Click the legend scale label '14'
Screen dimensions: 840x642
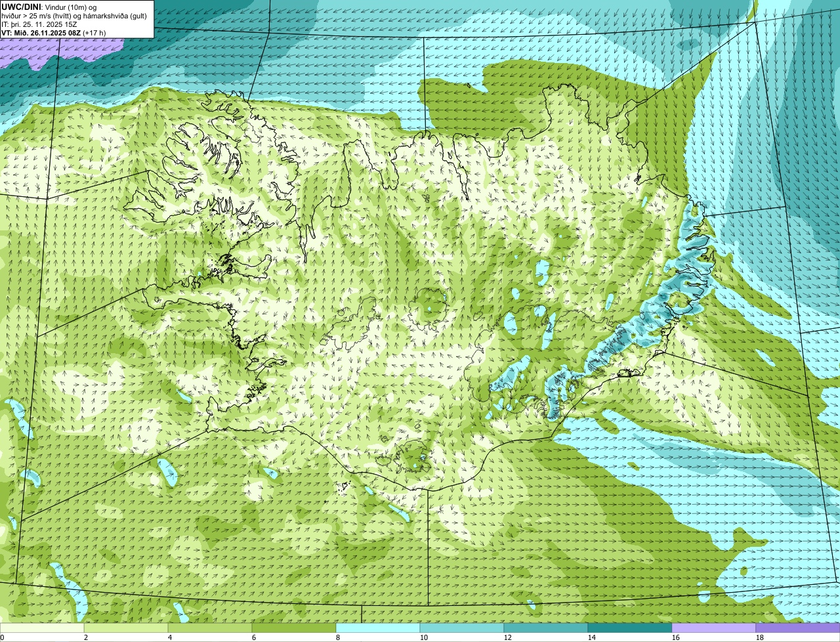point(592,637)
